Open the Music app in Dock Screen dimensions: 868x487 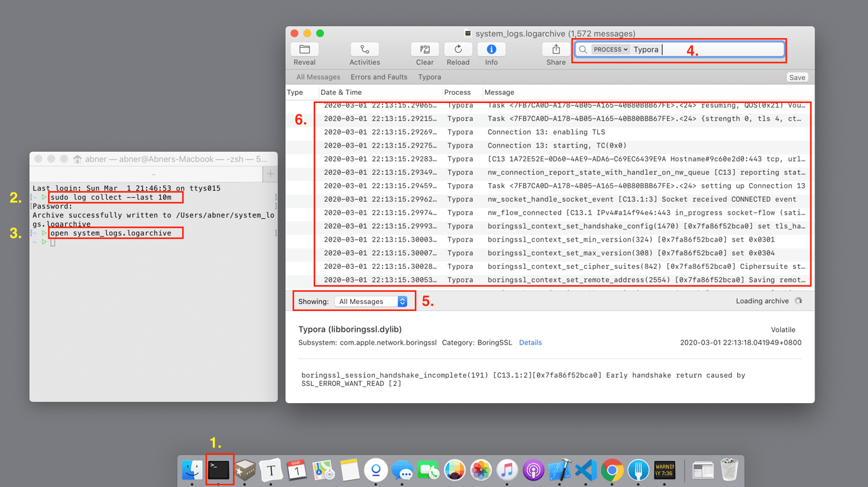[507, 470]
